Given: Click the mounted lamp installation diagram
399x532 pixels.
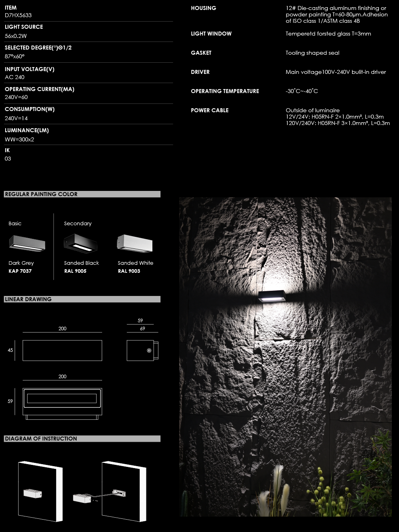Looking at the screenshot, I should 40,492.
